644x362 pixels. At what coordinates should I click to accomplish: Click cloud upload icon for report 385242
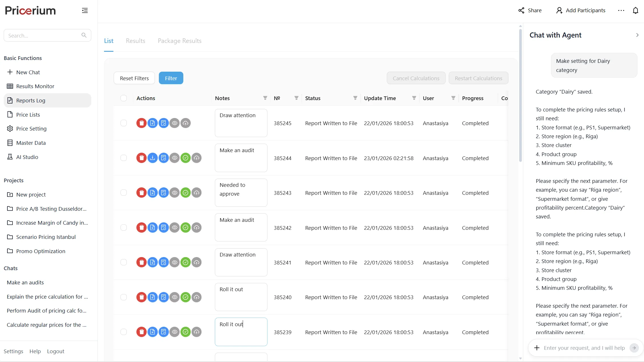(196, 227)
